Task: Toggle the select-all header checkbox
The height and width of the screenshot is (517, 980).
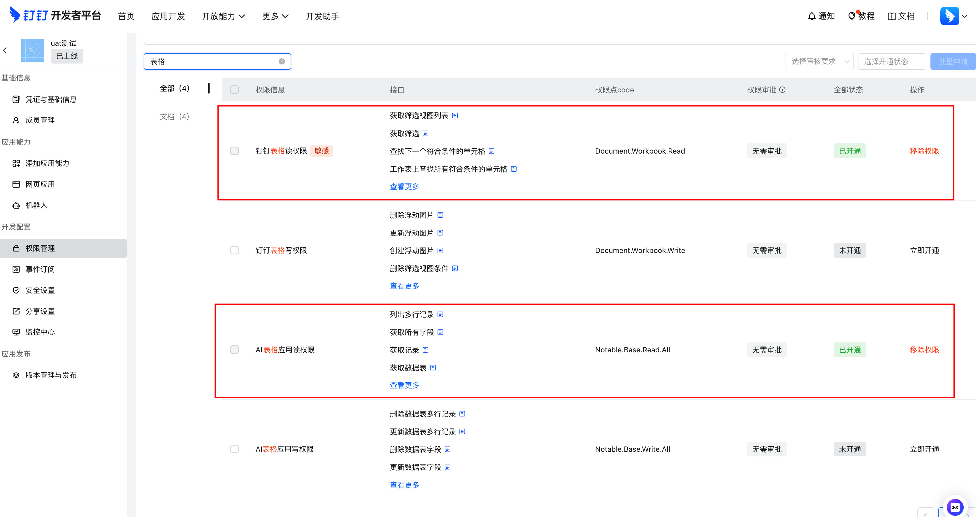Action: tap(234, 90)
